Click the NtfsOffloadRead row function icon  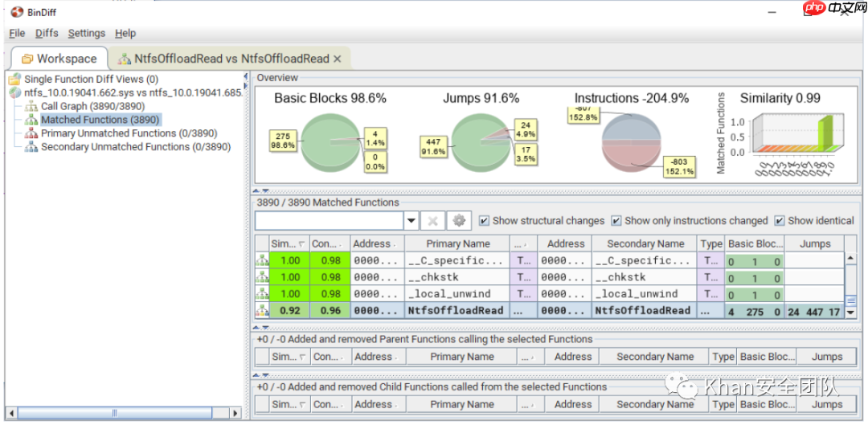tap(262, 311)
